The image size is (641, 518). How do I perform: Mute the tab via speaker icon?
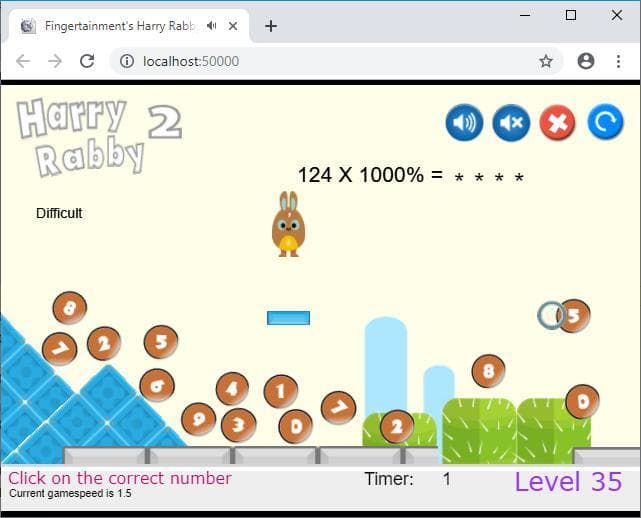tap(211, 26)
